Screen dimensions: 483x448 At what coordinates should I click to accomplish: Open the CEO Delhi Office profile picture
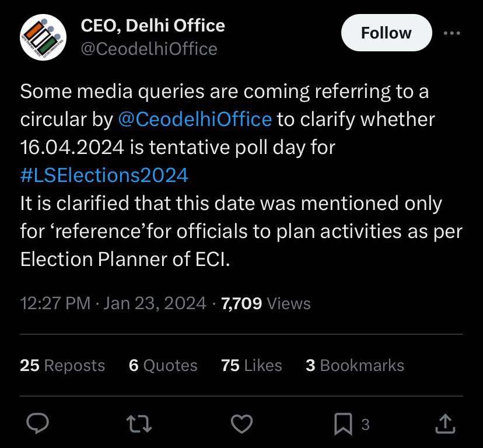(x=43, y=37)
